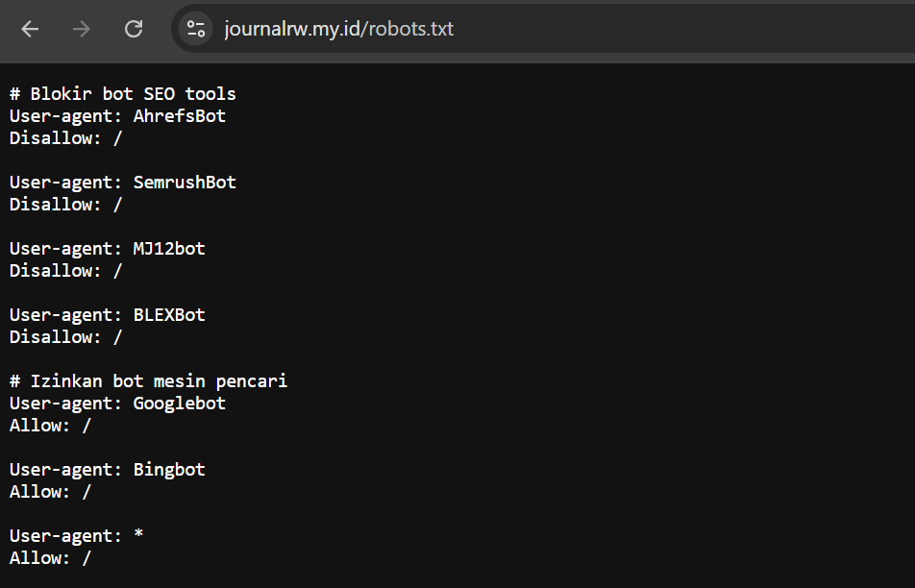915x588 pixels.
Task: Click the "User-agent: *" wildcard line
Action: (x=76, y=536)
